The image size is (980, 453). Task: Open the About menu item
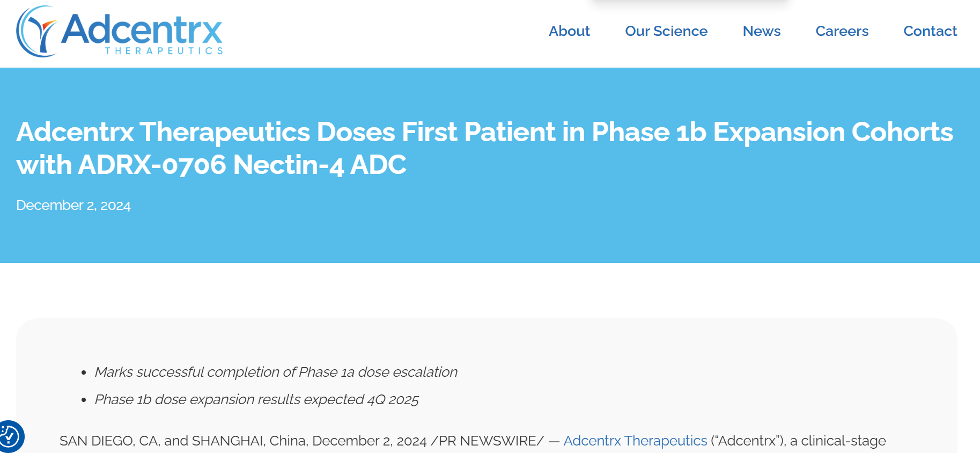(x=569, y=31)
